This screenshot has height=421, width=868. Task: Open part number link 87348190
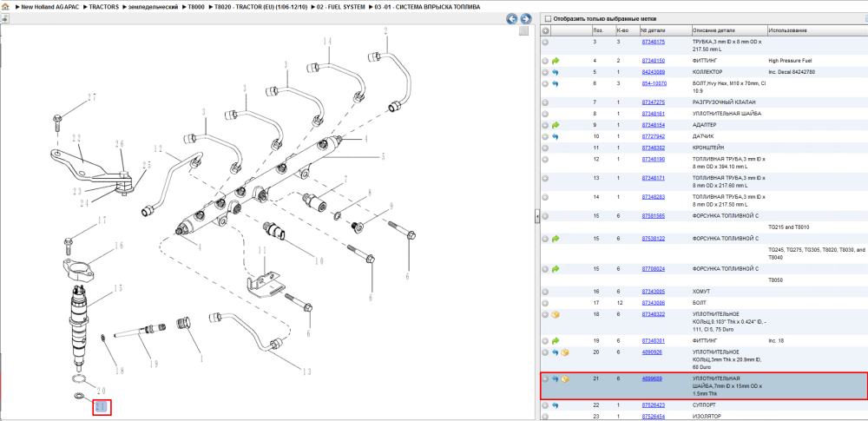(654, 159)
